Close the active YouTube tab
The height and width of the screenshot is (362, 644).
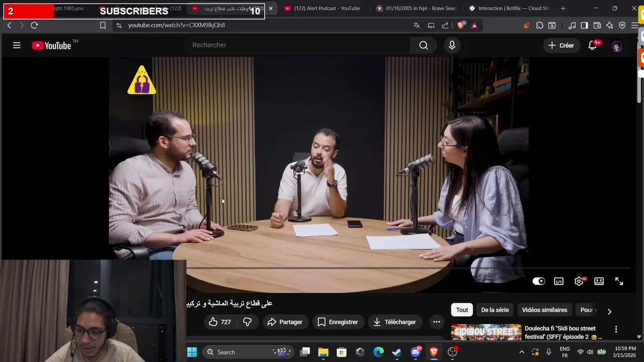point(271,8)
